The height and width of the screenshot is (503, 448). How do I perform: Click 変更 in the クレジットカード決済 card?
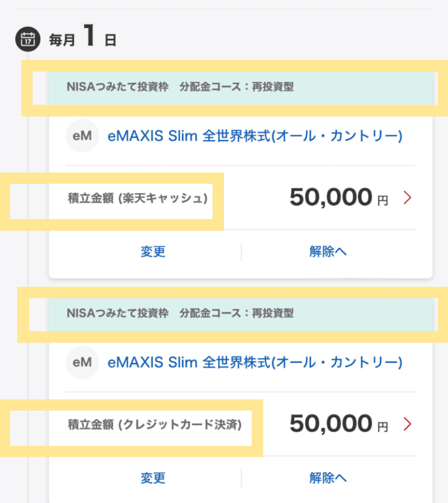coord(153,478)
